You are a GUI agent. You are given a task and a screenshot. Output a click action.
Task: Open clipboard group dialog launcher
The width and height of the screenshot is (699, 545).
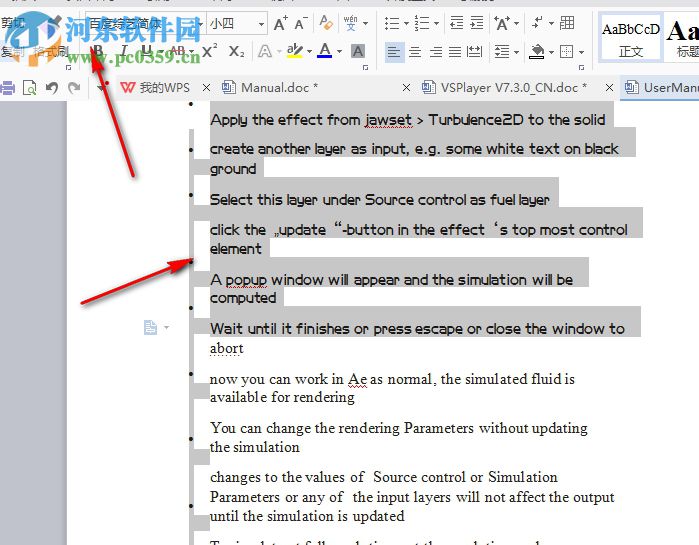(68, 68)
